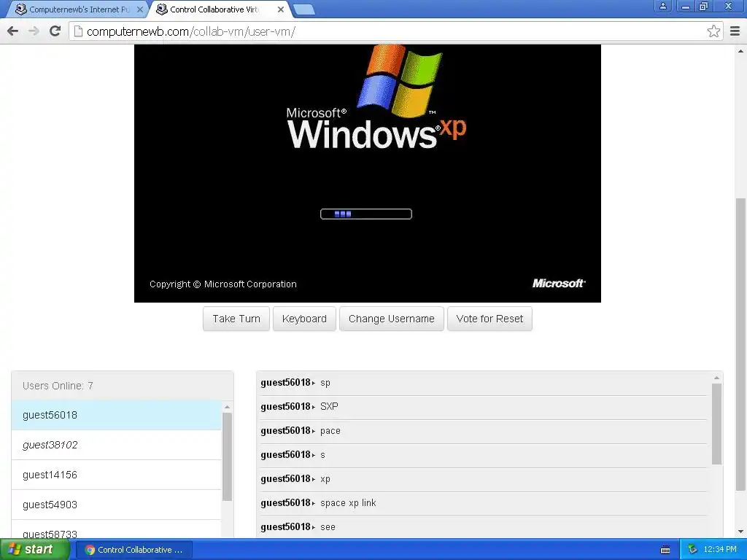Close the Computernewb's Internet tab
The height and width of the screenshot is (560, 747).
[139, 9]
